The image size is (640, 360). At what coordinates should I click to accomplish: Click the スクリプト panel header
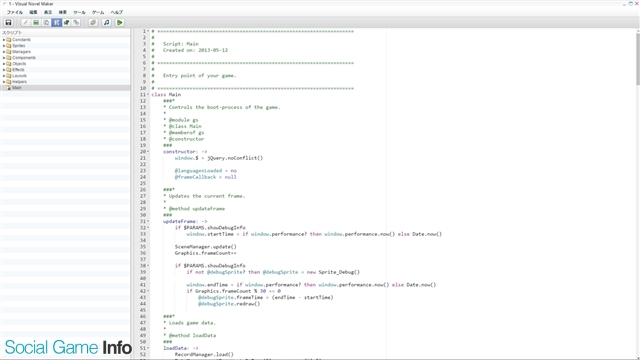click(x=12, y=33)
